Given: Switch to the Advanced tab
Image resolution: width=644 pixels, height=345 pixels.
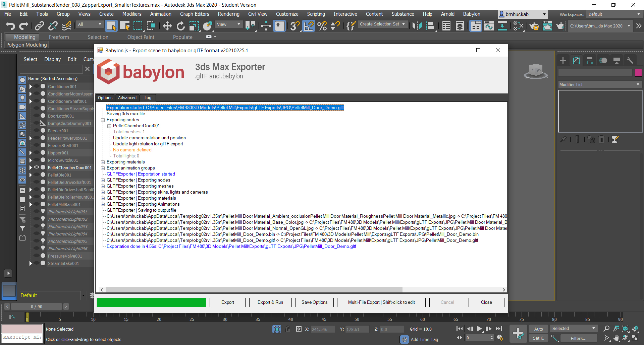Looking at the screenshot, I should [127, 98].
